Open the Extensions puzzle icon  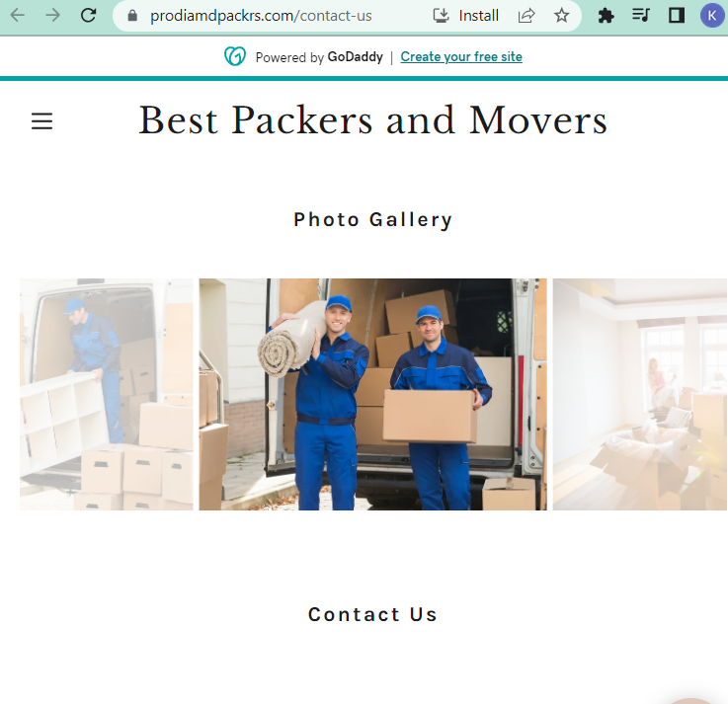606,16
